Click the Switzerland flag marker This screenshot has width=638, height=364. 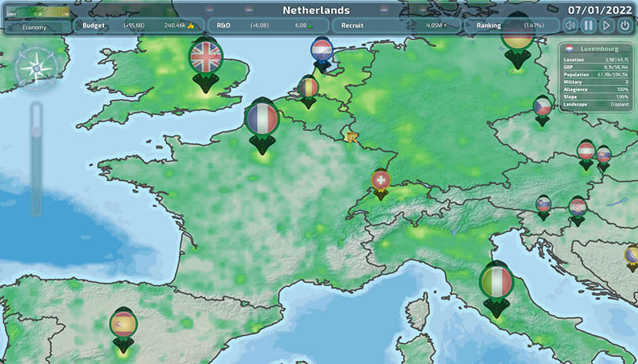[380, 180]
